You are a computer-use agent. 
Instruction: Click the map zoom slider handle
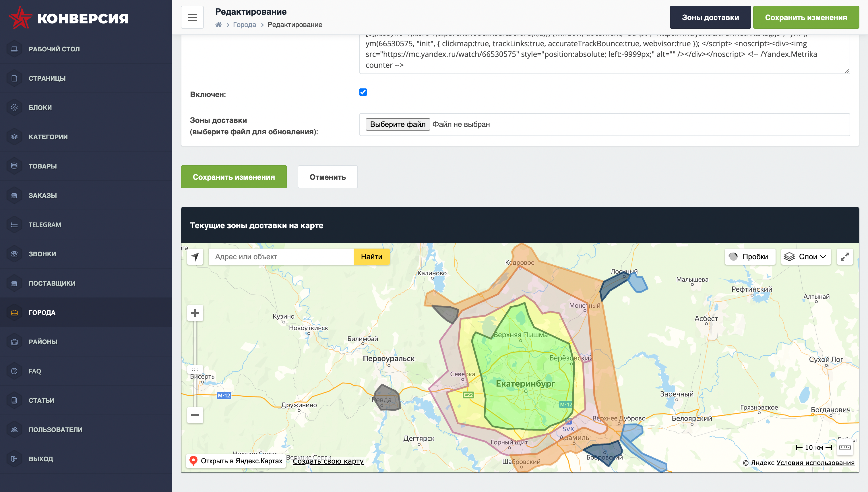pos(195,369)
